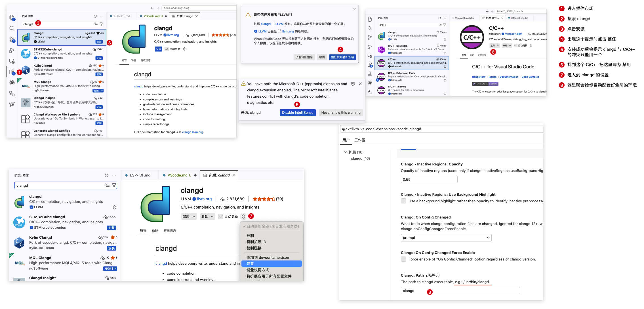
Task: Click the Extensions icon in the LittleFS_JSON_Example window
Action: pos(370,65)
